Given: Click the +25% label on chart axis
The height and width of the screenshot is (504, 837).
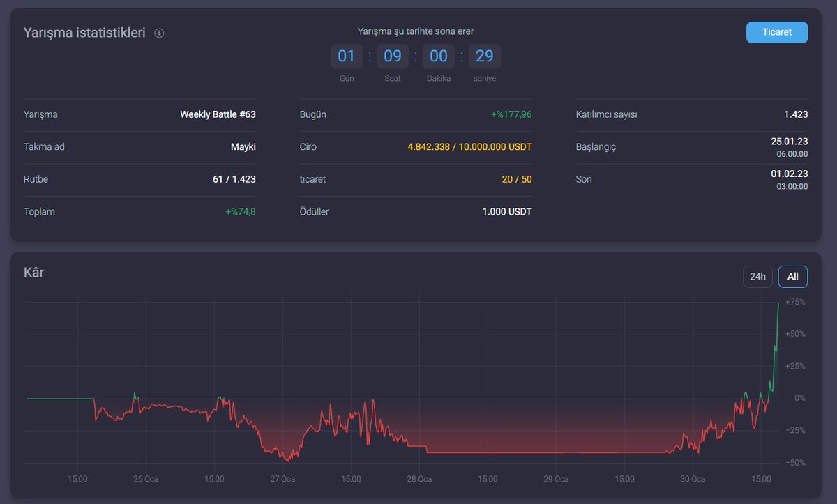Looking at the screenshot, I should [795, 366].
